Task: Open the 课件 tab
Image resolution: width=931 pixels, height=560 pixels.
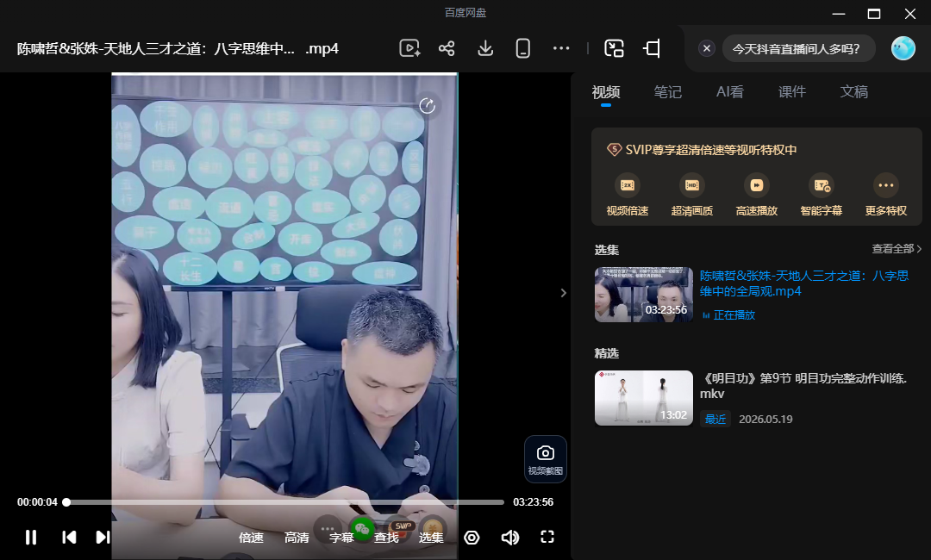Action: 792,92
